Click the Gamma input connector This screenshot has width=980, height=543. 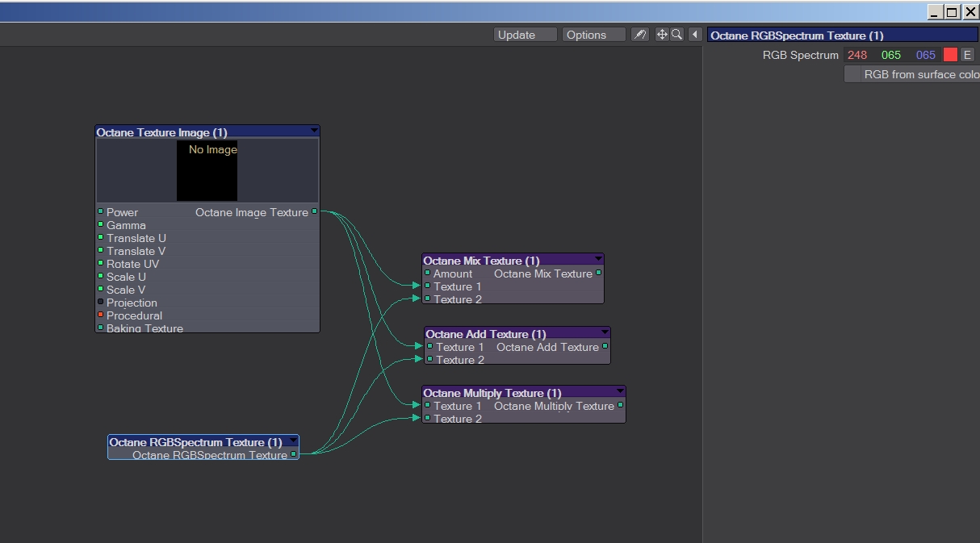[x=100, y=224]
